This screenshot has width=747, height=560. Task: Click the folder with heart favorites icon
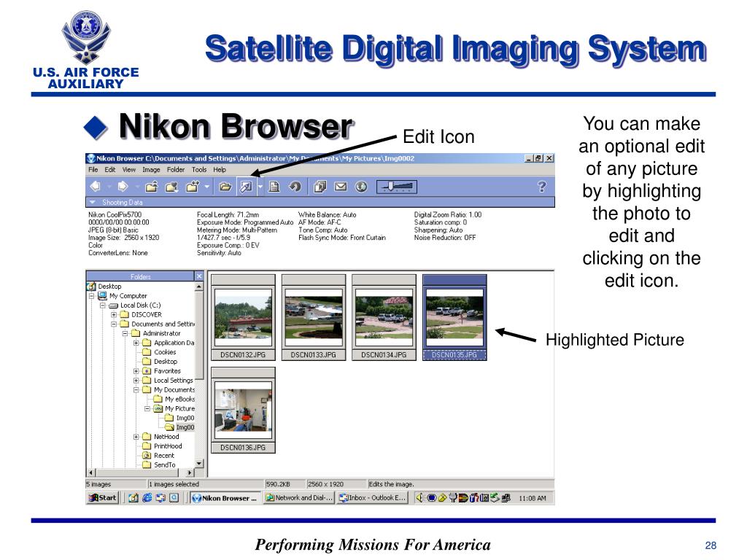coord(171,187)
